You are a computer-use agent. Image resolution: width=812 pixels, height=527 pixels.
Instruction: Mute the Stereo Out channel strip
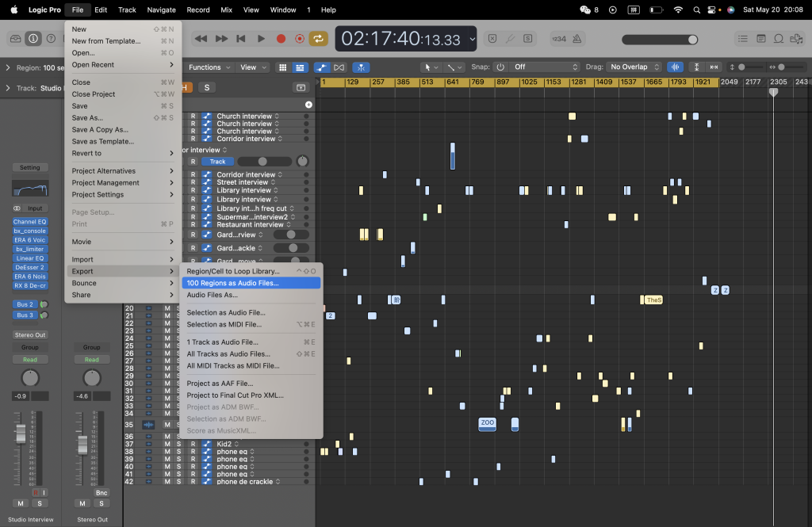coord(82,503)
